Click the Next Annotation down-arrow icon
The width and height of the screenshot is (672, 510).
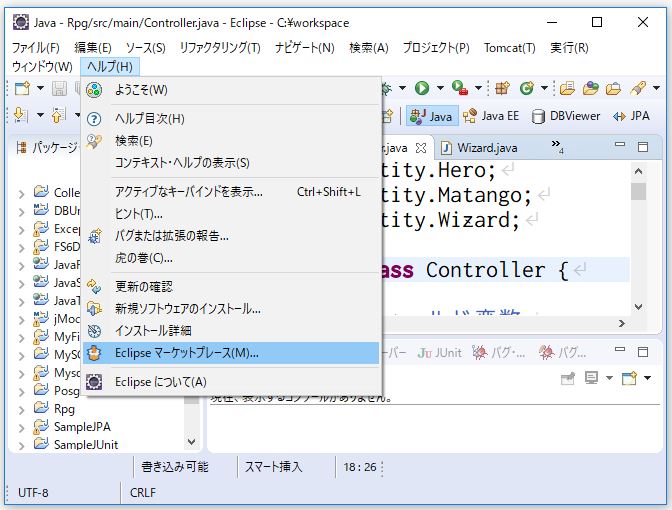[21, 115]
